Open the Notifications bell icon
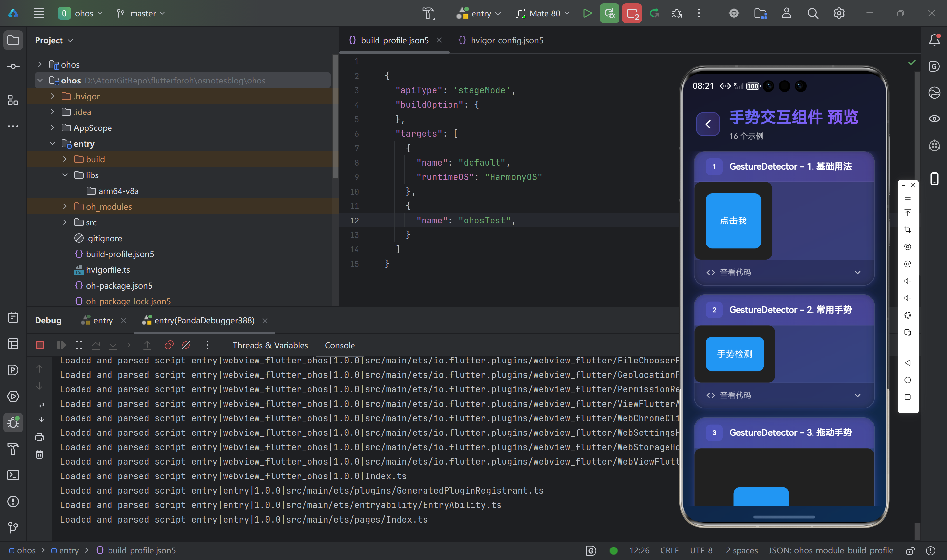 click(x=934, y=40)
